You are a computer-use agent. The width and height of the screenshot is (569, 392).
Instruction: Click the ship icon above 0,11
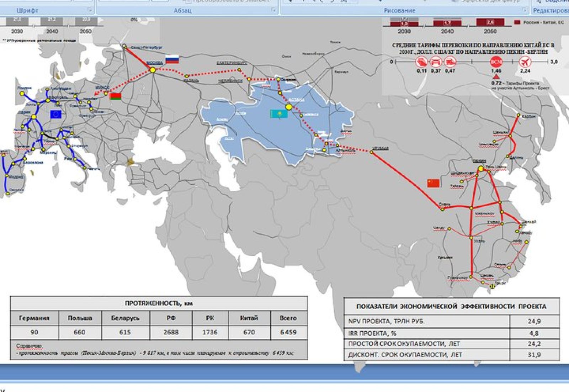pyautogui.click(x=421, y=62)
